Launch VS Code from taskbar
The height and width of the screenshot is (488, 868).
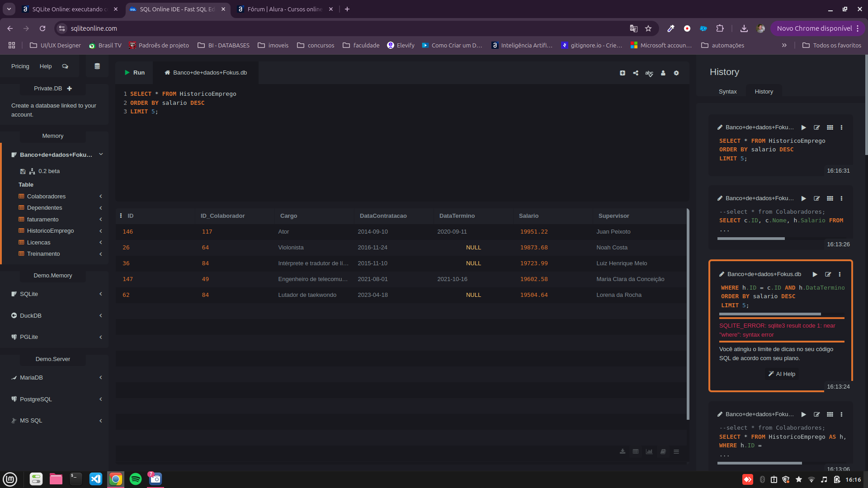pyautogui.click(x=96, y=479)
